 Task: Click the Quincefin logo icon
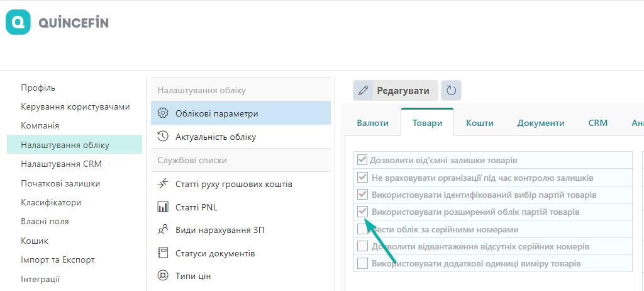[18, 23]
